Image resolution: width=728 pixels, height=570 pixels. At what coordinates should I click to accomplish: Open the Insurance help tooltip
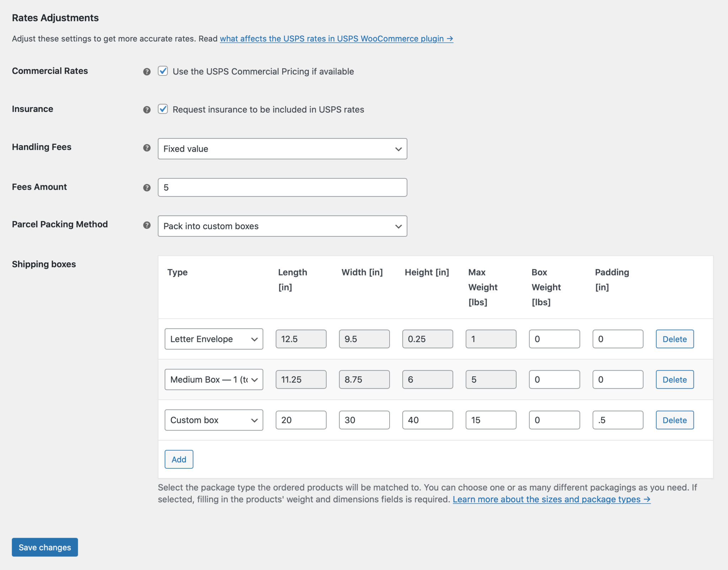(146, 109)
